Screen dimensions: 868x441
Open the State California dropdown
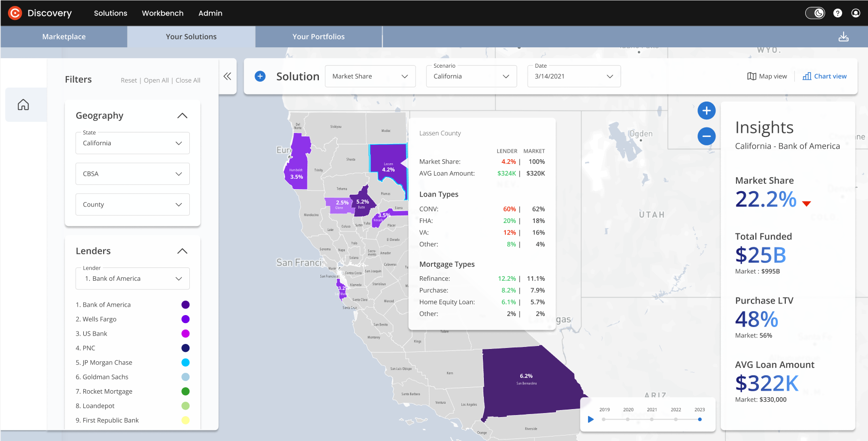(133, 143)
